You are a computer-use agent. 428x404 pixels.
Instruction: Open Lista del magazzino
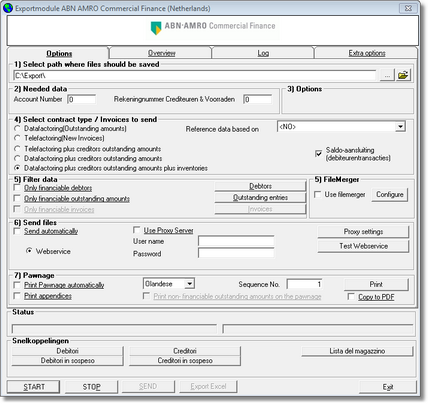tap(357, 351)
